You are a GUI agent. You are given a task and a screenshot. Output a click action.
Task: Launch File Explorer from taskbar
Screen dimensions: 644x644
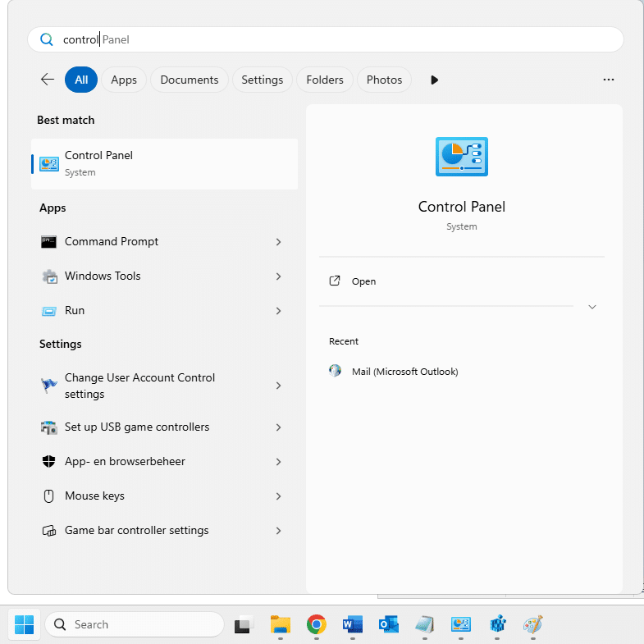tap(281, 624)
